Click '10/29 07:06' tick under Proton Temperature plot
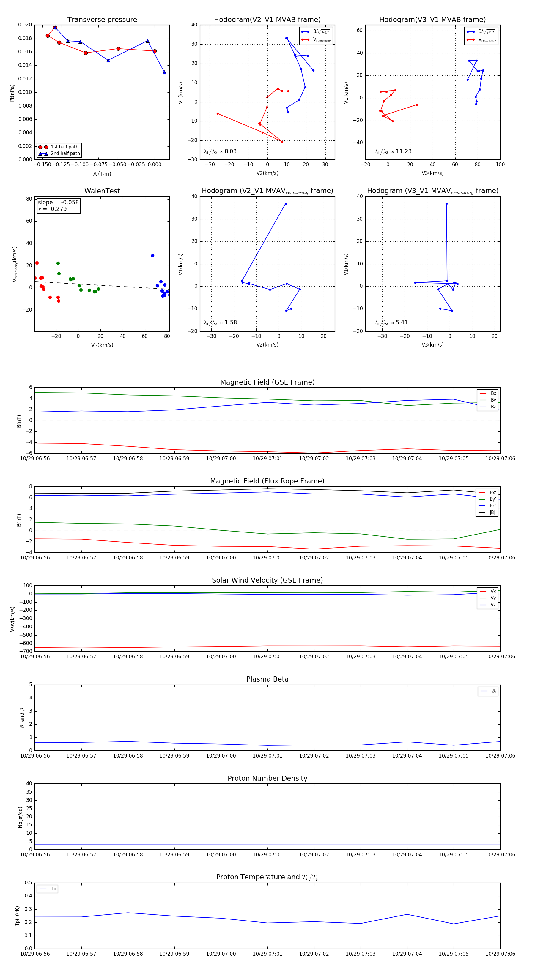The image size is (535, 980). coord(500,954)
